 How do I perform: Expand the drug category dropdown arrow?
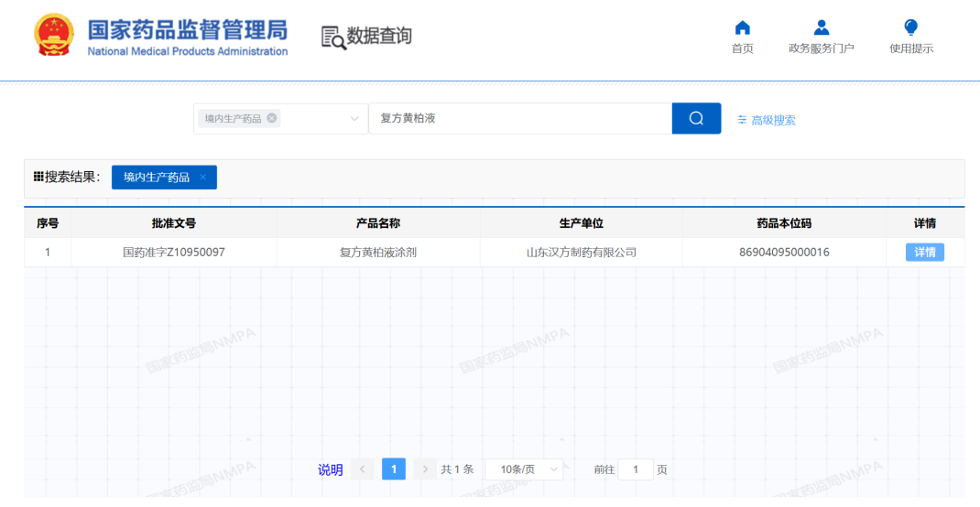coord(354,119)
